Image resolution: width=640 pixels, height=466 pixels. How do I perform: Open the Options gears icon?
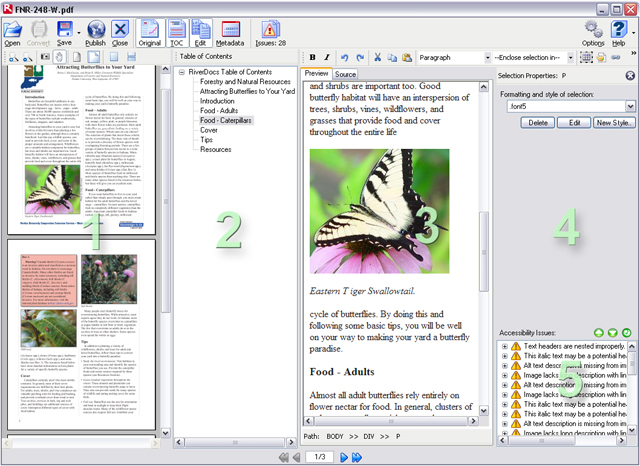click(593, 33)
